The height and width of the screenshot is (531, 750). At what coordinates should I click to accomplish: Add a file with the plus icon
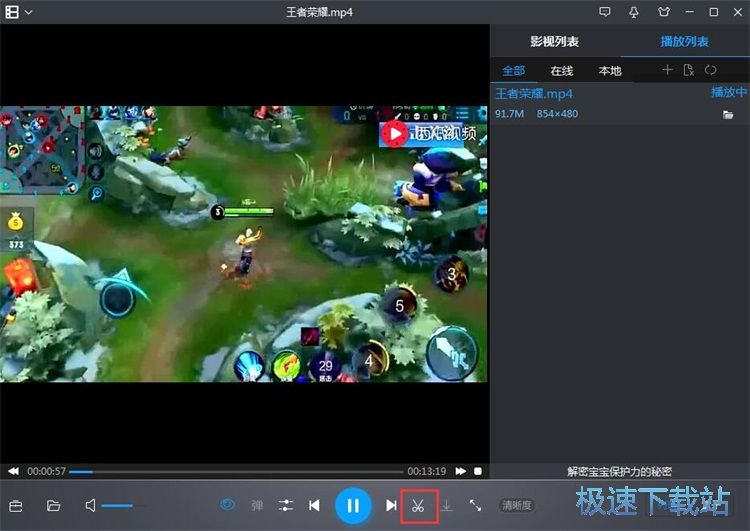pyautogui.click(x=667, y=70)
